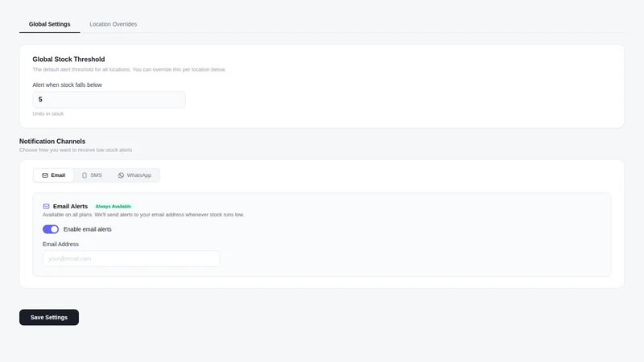Click the Available on all plans description
Image resolution: width=644 pixels, height=362 pixels.
coord(143,215)
